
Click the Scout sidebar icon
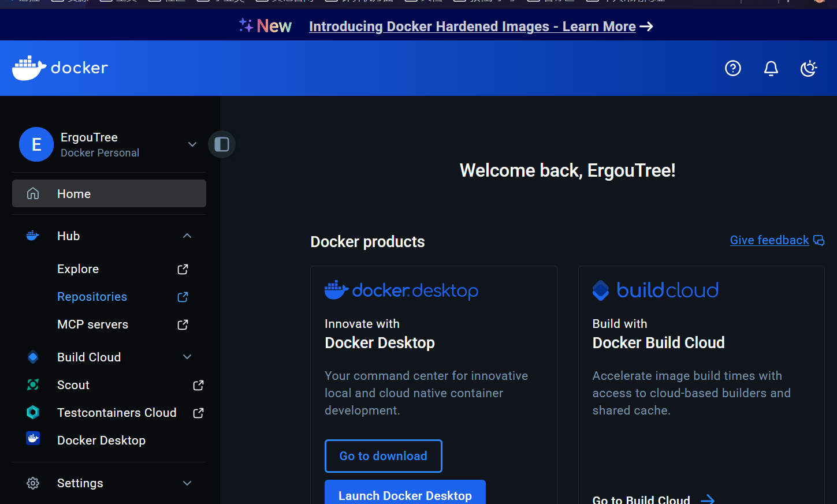click(33, 384)
